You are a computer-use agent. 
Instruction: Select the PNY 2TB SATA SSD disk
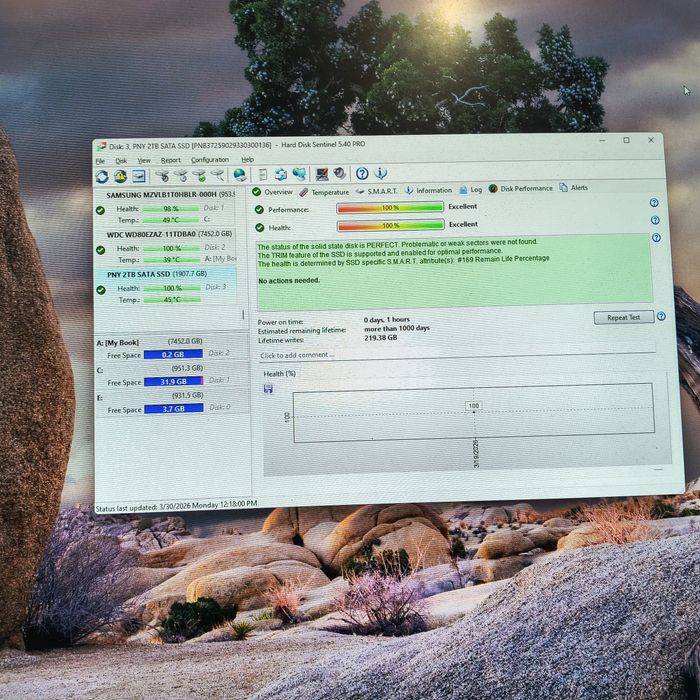tap(166, 287)
